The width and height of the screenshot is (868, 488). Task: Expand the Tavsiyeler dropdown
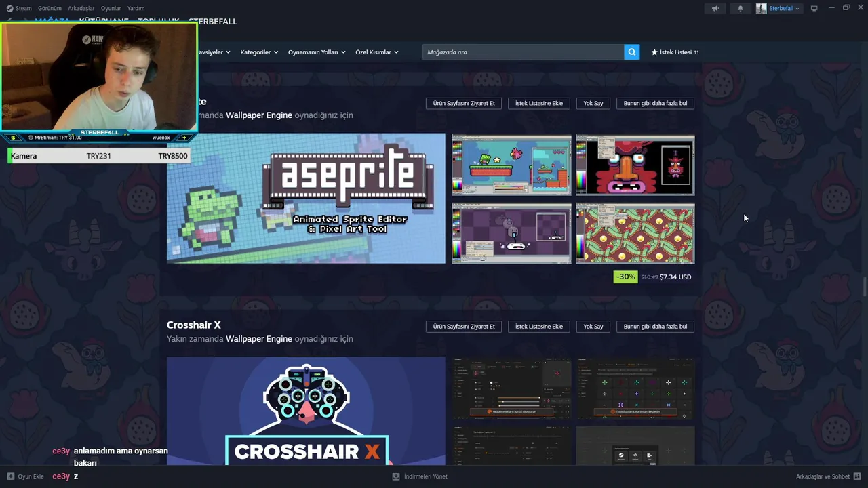[x=214, y=52]
